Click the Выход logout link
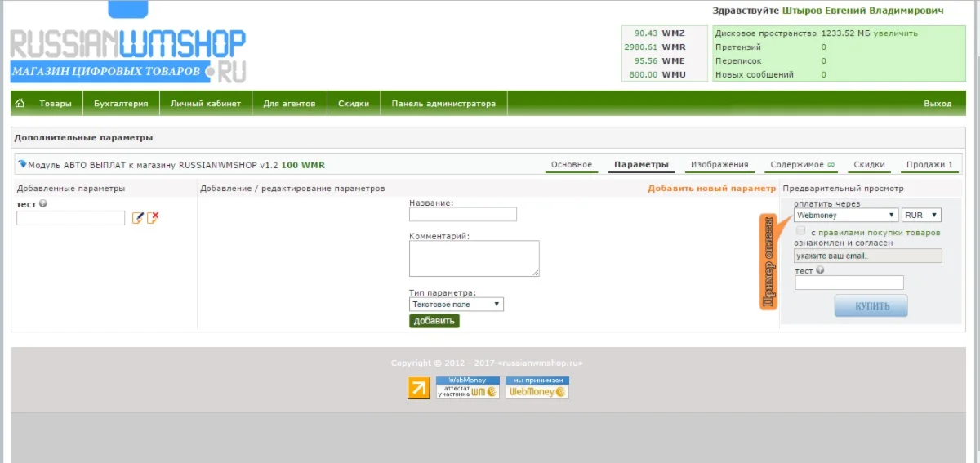980x463 pixels. click(x=938, y=104)
